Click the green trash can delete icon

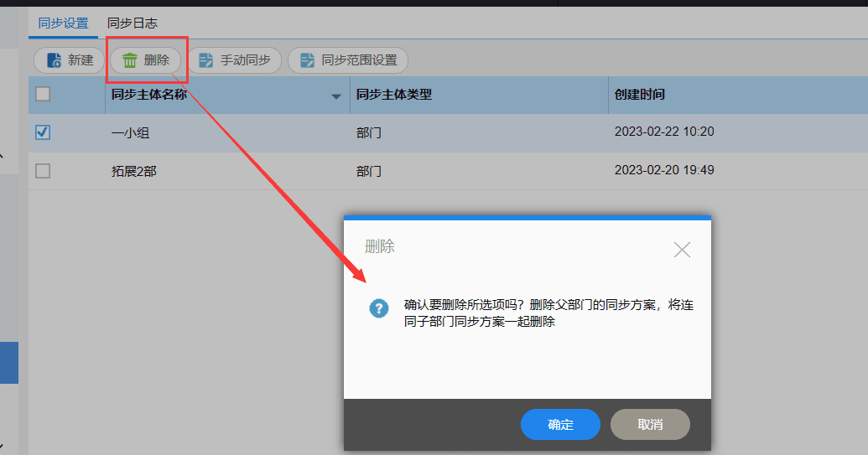(129, 60)
